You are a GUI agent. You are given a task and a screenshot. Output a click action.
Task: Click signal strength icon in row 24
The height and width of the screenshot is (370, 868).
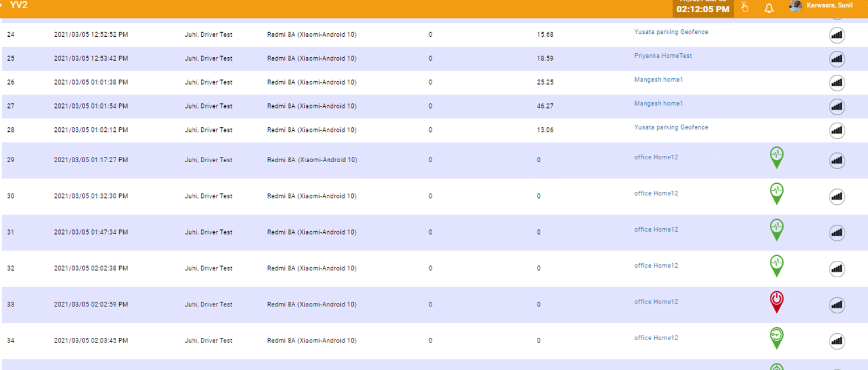tap(837, 35)
